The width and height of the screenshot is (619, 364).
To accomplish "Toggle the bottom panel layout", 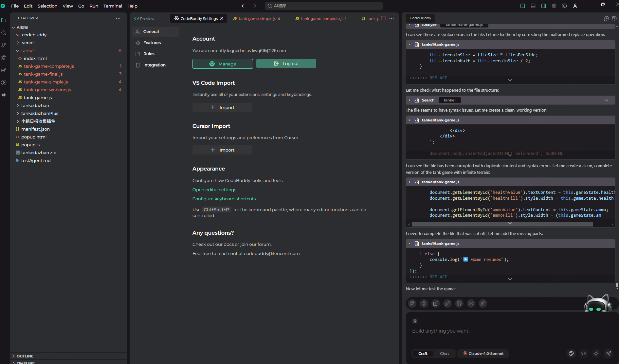I will (x=533, y=6).
